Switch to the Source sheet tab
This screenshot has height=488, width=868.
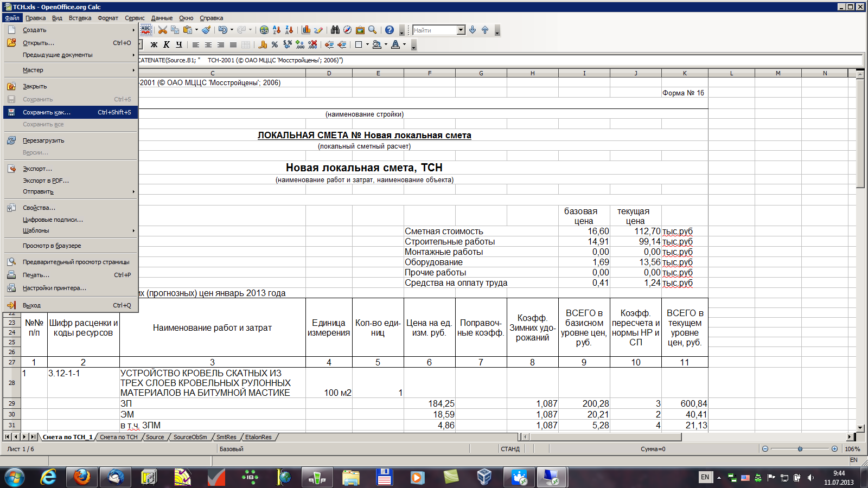point(155,437)
